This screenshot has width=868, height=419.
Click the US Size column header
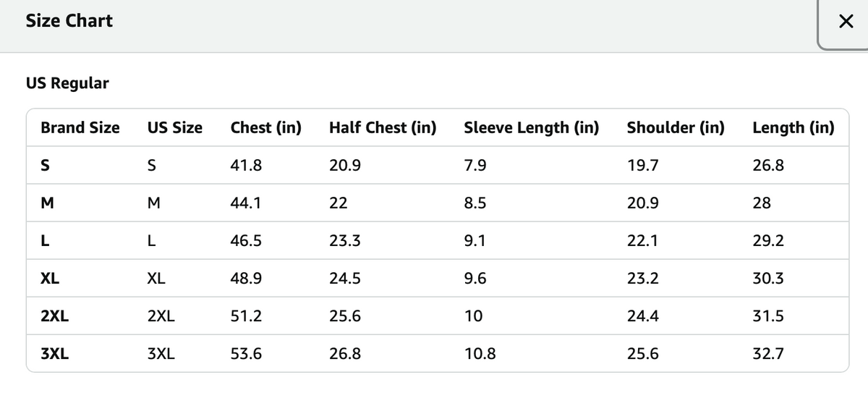coord(175,128)
